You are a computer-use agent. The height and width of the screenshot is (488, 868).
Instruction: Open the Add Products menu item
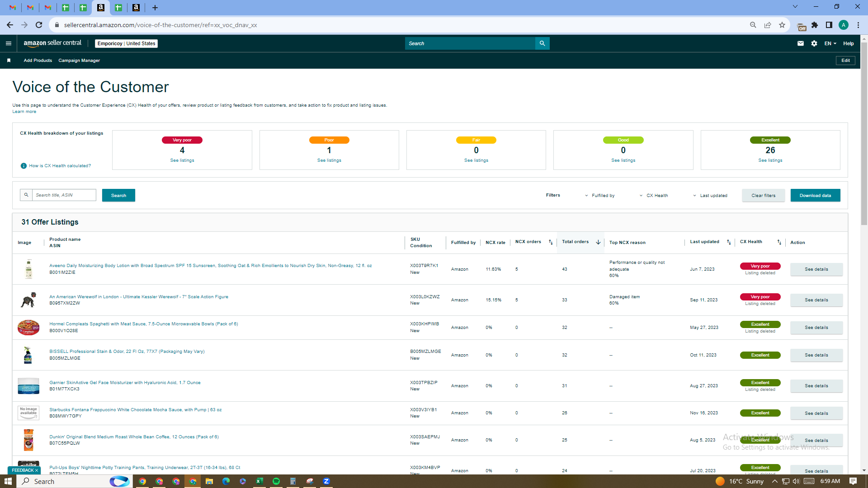tap(38, 61)
